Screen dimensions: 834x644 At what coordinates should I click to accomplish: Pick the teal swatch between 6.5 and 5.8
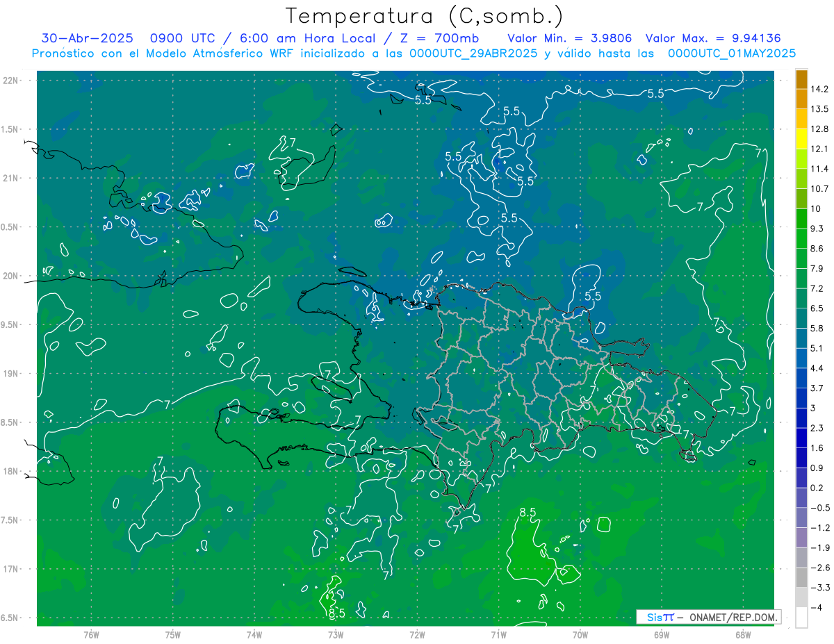coord(801,319)
